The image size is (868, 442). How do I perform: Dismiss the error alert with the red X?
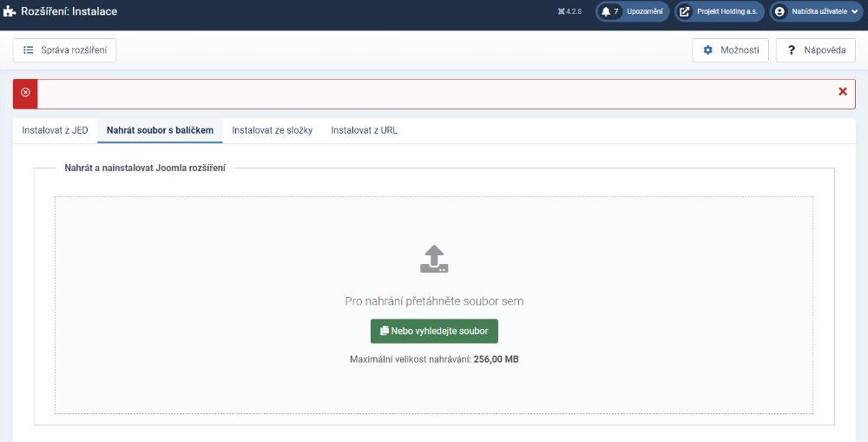843,91
